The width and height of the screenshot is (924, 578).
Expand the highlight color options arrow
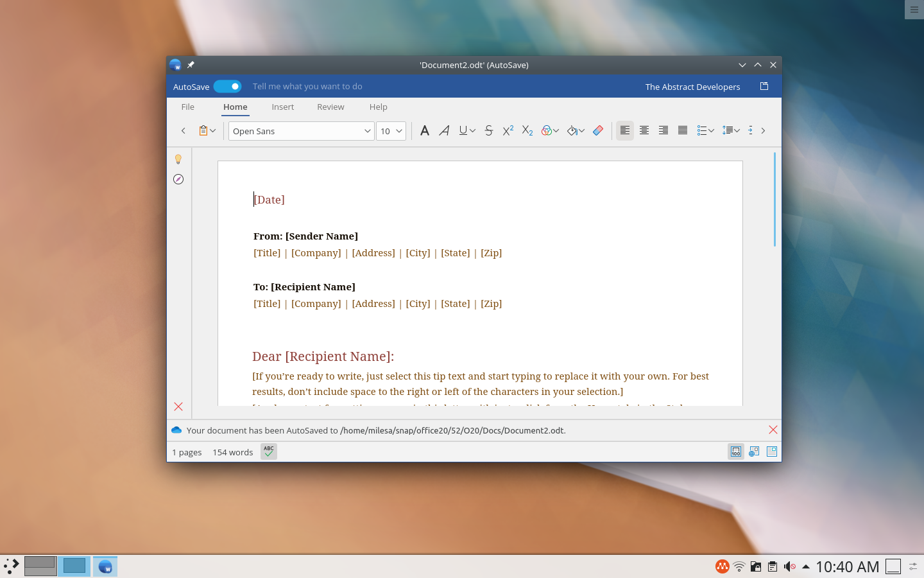click(x=581, y=131)
